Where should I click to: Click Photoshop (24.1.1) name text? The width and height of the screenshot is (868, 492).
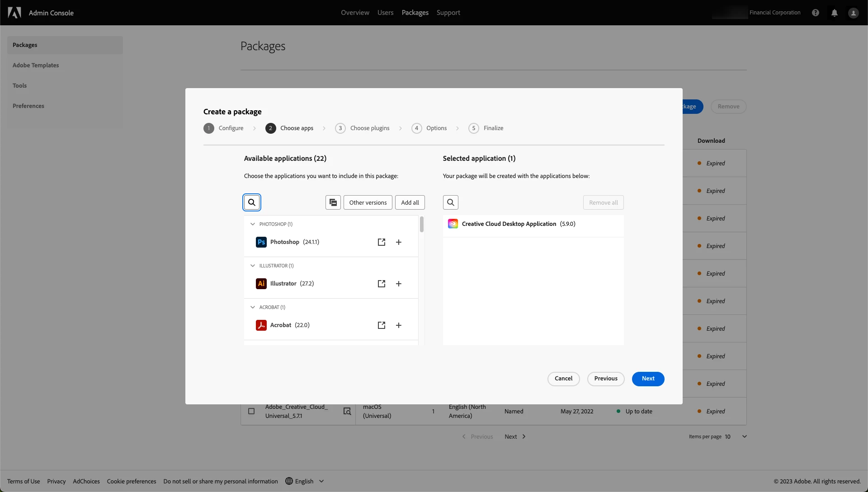(x=295, y=242)
